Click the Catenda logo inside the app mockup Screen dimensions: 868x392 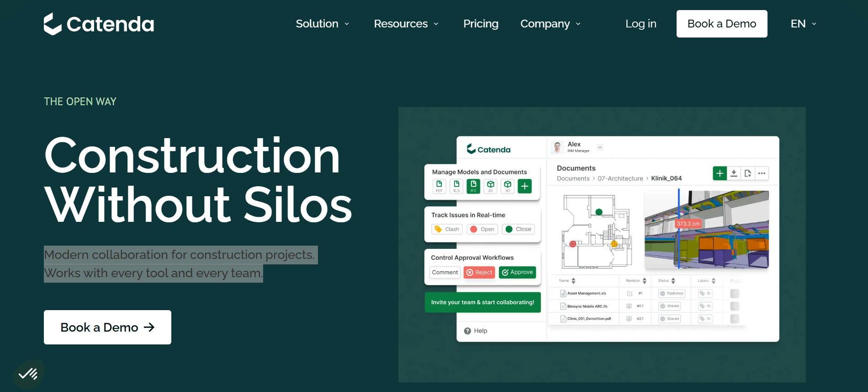(488, 149)
